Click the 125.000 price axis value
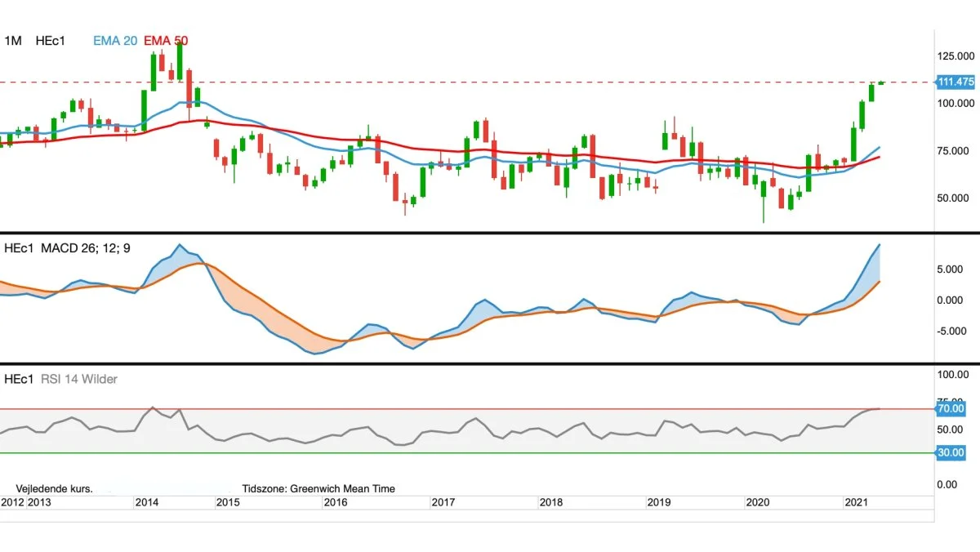Image resolution: width=980 pixels, height=552 pixels. (956, 56)
